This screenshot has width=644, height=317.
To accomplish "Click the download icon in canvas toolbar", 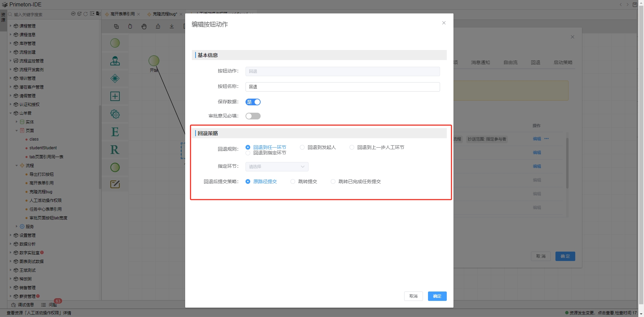I will click(x=172, y=27).
